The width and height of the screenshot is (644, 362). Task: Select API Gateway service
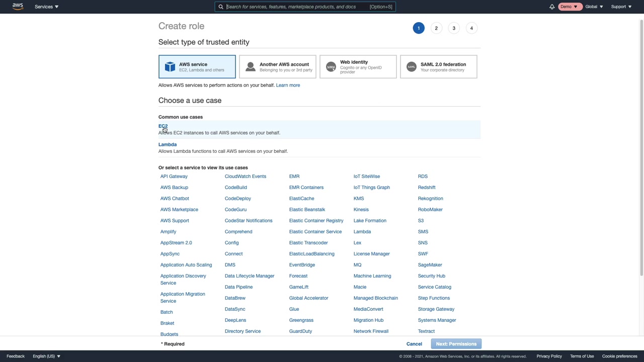point(174,176)
